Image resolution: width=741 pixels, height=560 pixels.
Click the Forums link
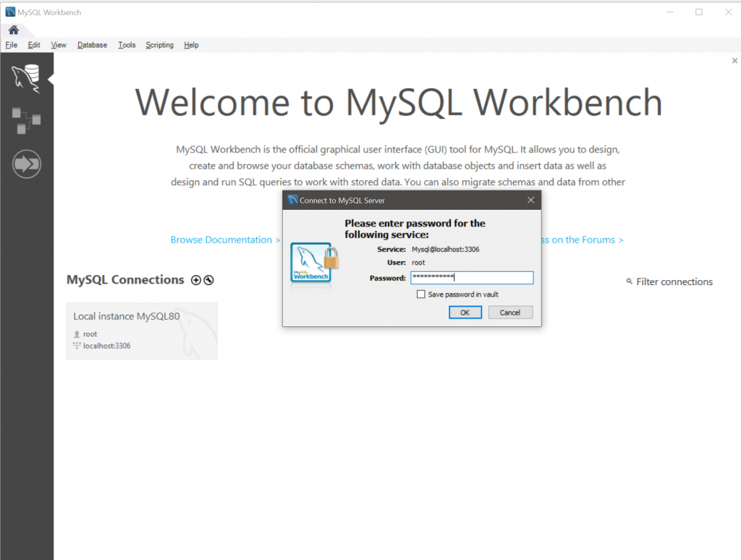(x=583, y=239)
